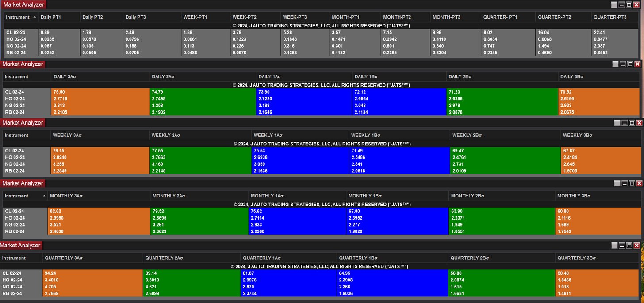Click the green 69.47 cell in Weekly 2Bσ
644x303 pixels.
coord(505,151)
